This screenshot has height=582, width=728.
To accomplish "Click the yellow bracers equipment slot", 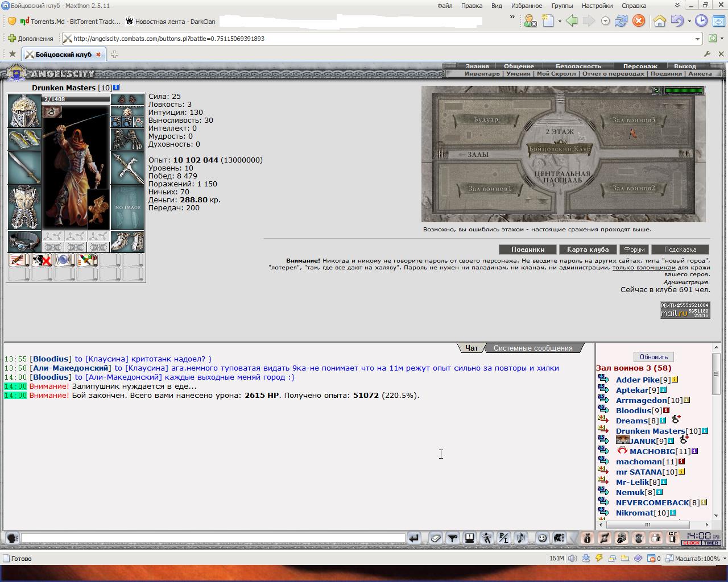I will coord(24,139).
